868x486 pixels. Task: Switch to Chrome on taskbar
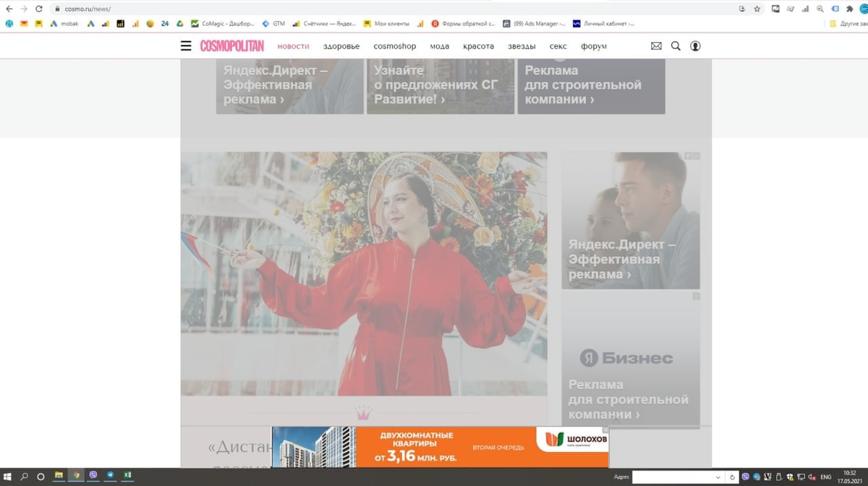tap(76, 476)
